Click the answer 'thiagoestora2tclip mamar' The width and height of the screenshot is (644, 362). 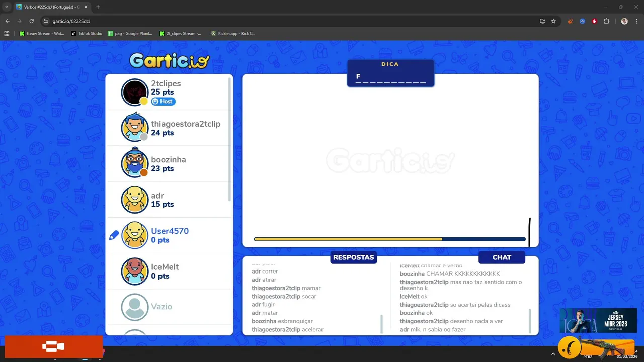(286, 288)
